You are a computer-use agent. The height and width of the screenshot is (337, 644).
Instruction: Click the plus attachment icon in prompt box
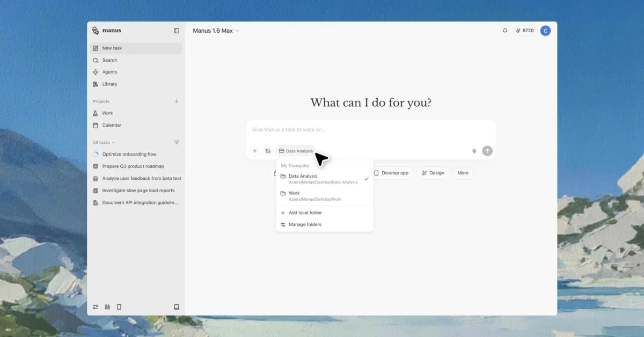pyautogui.click(x=255, y=151)
